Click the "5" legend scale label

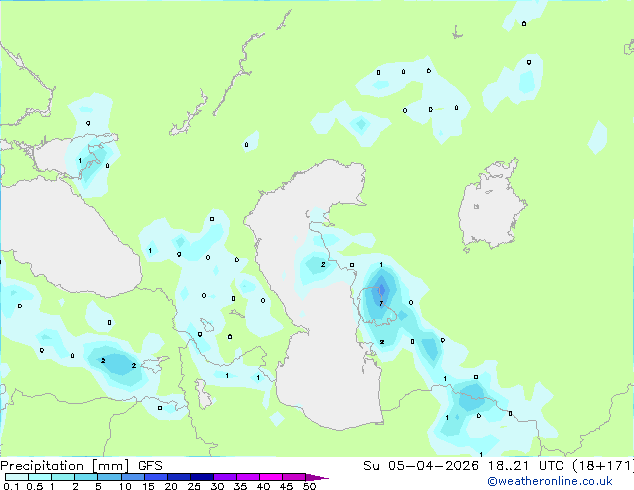point(98,486)
